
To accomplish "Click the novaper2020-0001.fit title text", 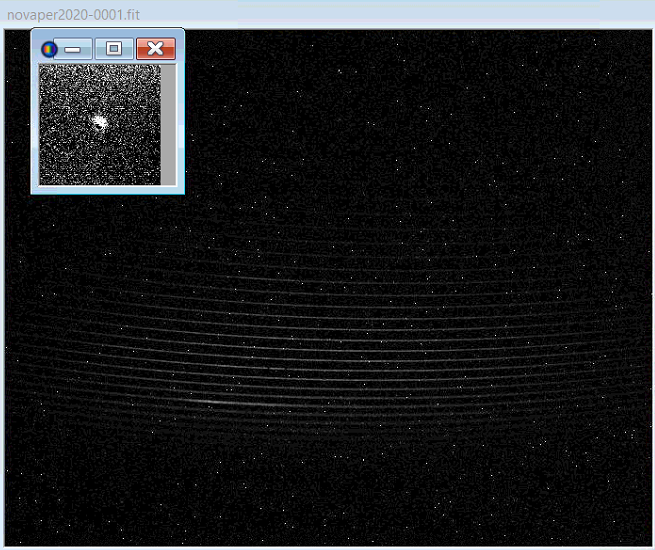I will [74, 15].
